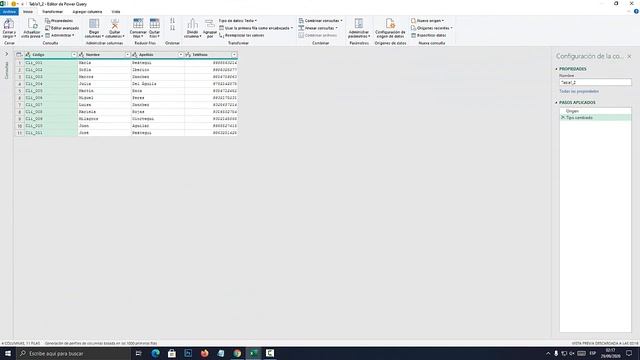Click data type icon of Nombre column
The width and height of the screenshot is (640, 360).
point(81,55)
